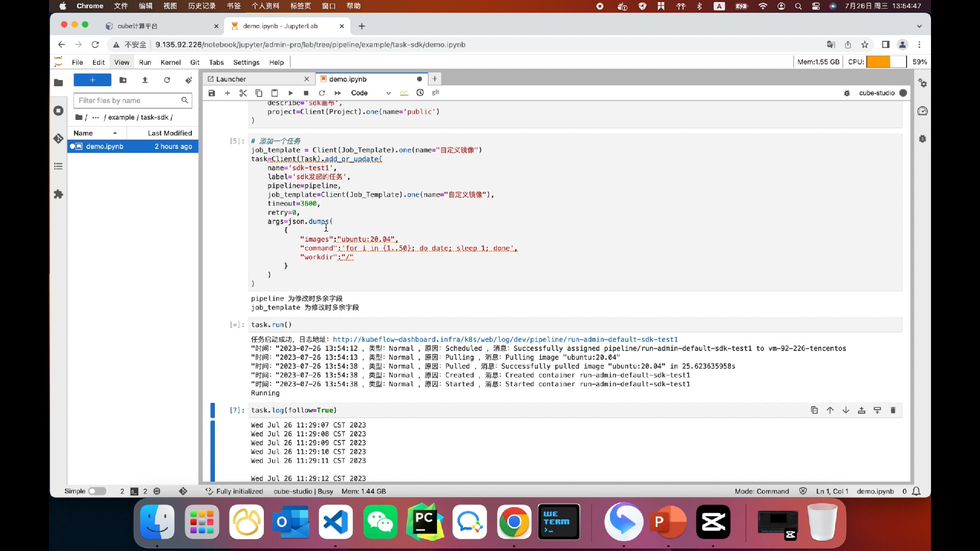The image size is (980, 551).
Task: Cut the selected cell with the scissors icon
Action: click(243, 93)
